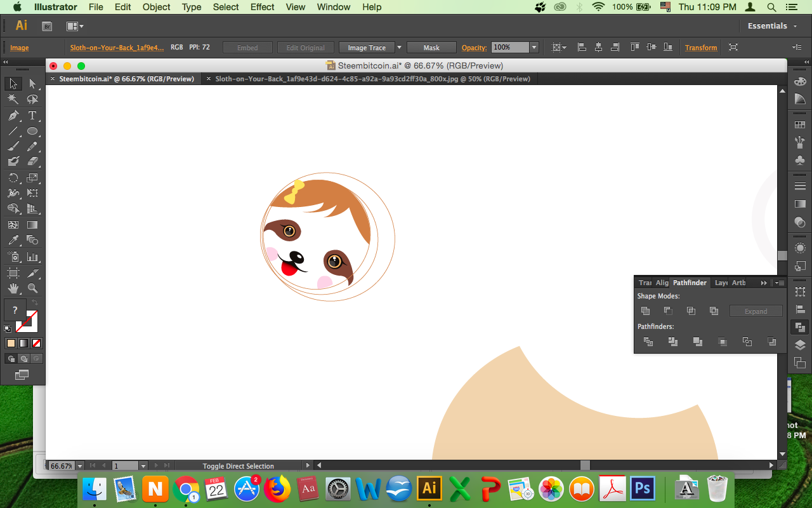
Task: Select the Mesh tool
Action: [13, 225]
